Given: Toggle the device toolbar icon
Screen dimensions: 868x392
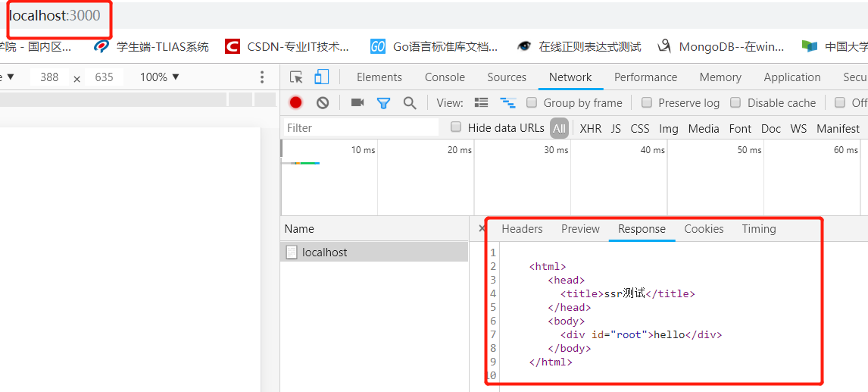Looking at the screenshot, I should [x=322, y=77].
